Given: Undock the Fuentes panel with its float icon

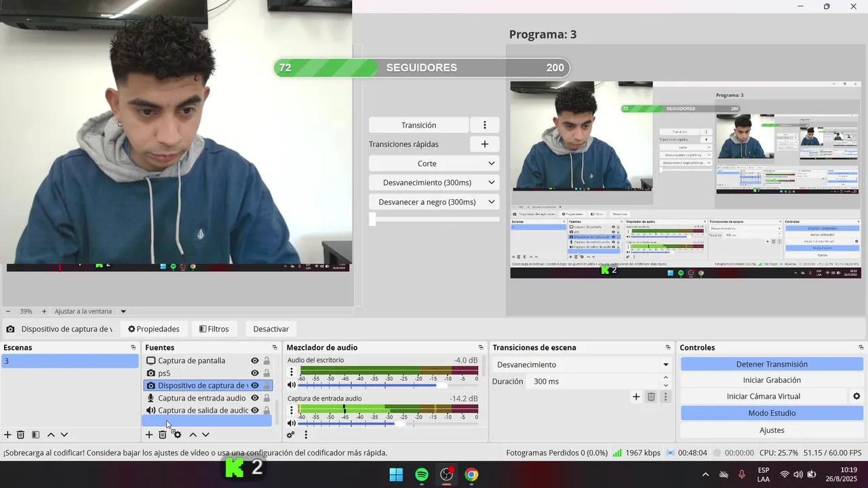Looking at the screenshot, I should 275,348.
